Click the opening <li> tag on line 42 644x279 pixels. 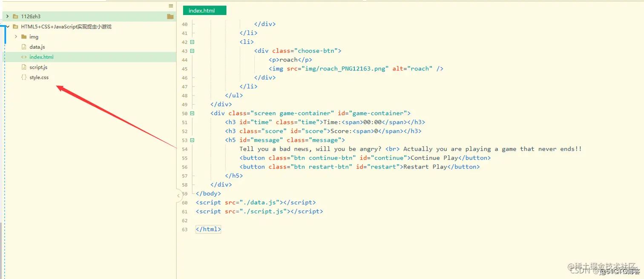click(247, 42)
